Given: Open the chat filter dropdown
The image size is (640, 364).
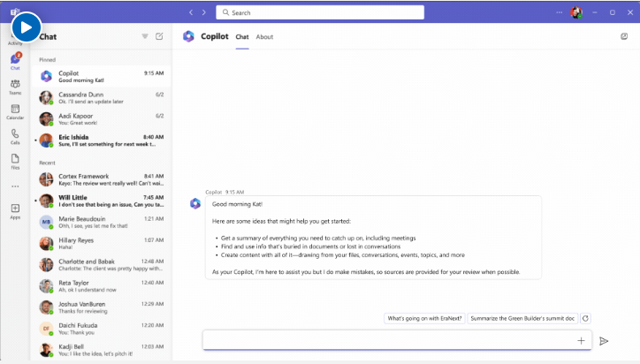Looking at the screenshot, I should click(x=145, y=36).
